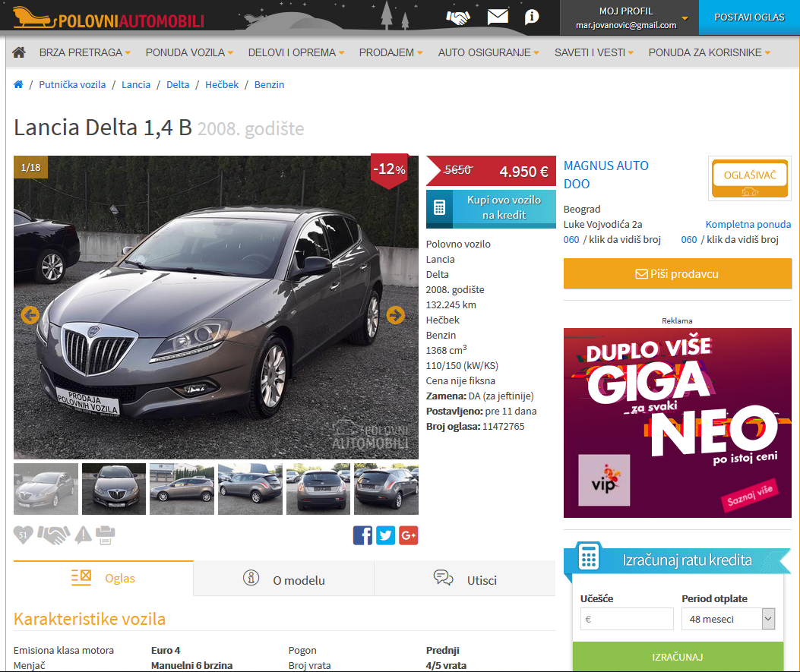Open messages envelope icon in header
Screen dimensions: 800x672
click(498, 17)
